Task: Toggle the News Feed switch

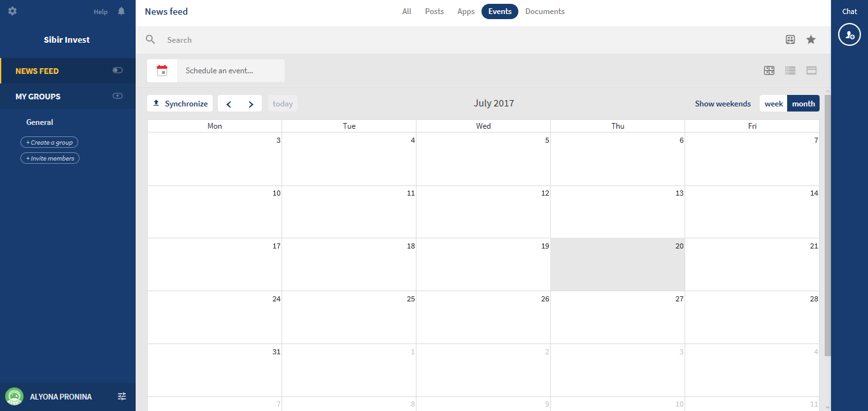Action: coord(117,70)
